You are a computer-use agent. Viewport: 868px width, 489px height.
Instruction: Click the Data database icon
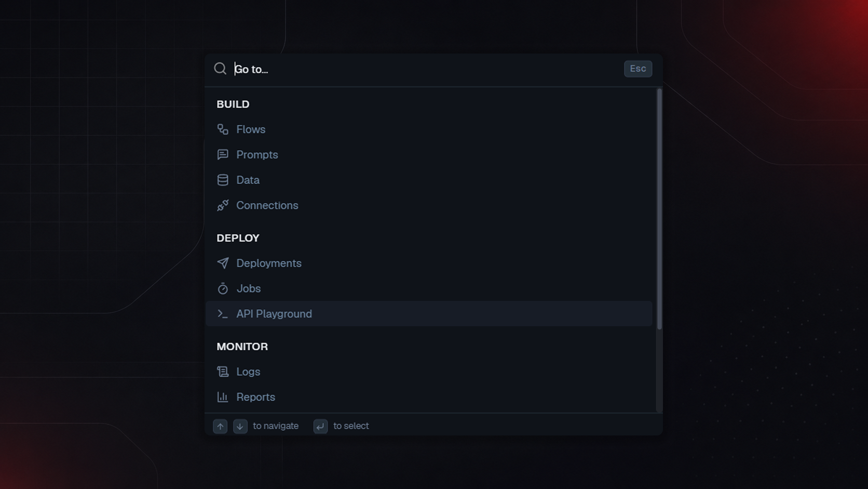pos(223,180)
